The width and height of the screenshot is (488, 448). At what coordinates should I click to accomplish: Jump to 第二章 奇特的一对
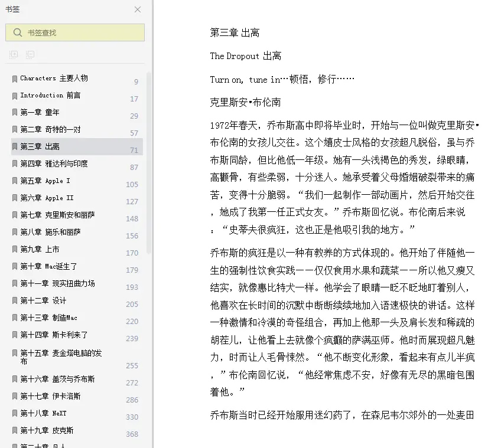[50, 129]
